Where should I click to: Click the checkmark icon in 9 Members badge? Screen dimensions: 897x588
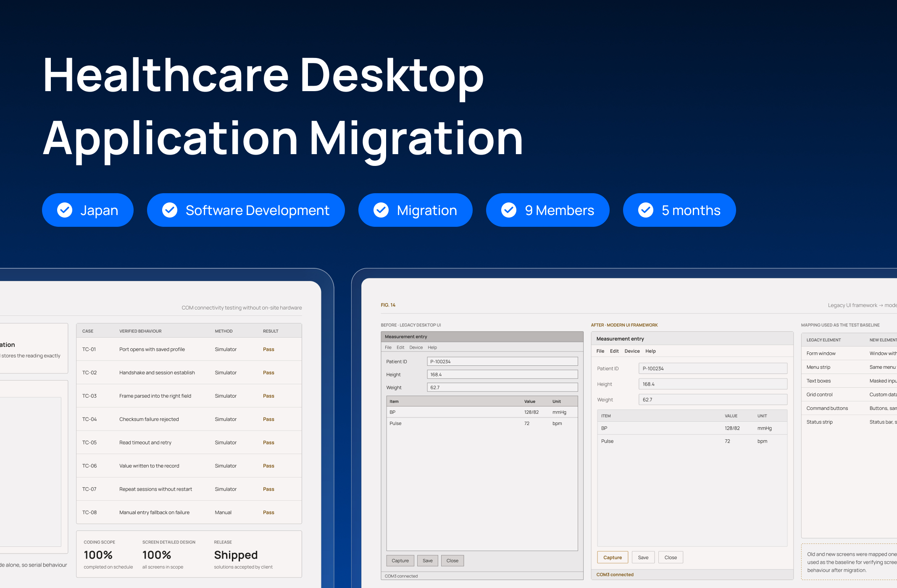tap(509, 210)
